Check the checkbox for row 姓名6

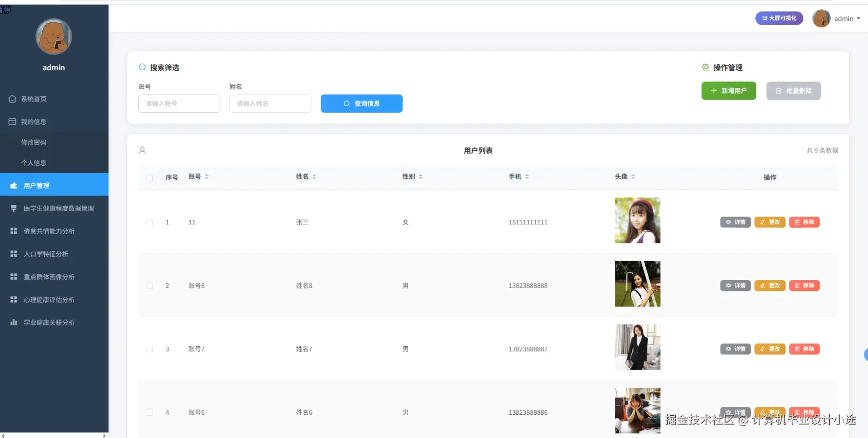(149, 412)
